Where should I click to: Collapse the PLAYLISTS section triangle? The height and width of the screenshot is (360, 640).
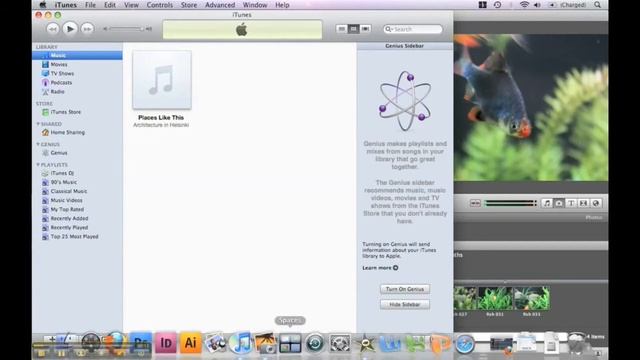tap(38, 164)
